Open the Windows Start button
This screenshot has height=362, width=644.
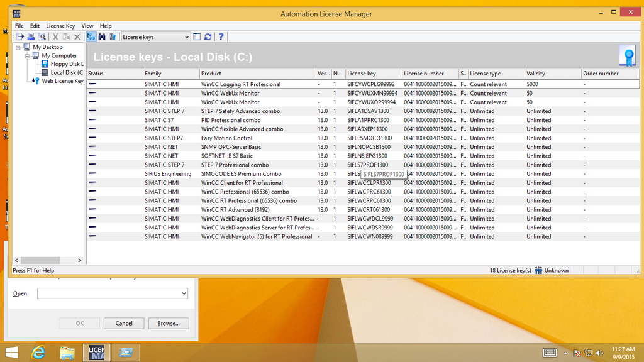click(11, 353)
